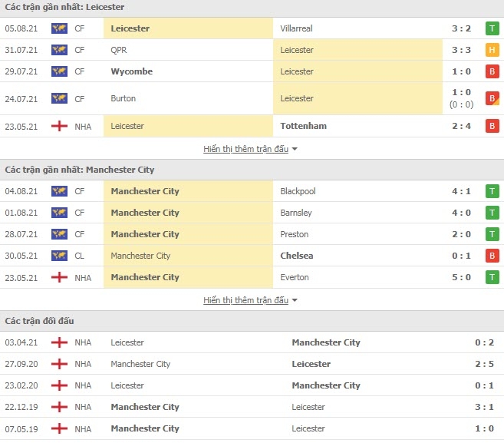Expand more matches under Leicester section
The image size is (504, 443).
tap(246, 149)
